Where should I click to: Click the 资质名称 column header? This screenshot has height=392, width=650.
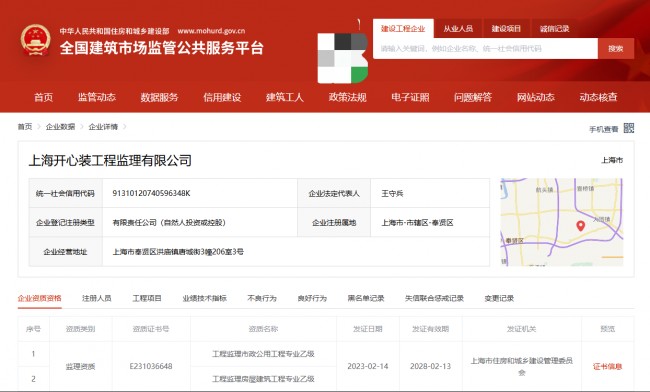pyautogui.click(x=263, y=329)
